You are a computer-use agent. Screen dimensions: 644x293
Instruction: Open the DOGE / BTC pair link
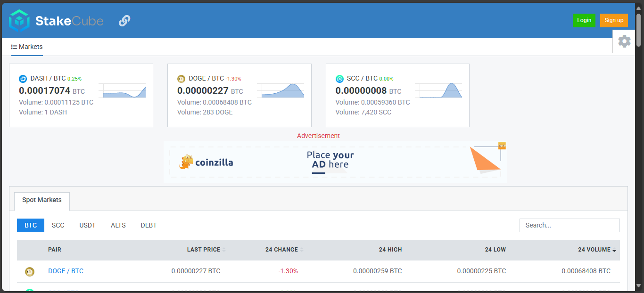click(66, 271)
